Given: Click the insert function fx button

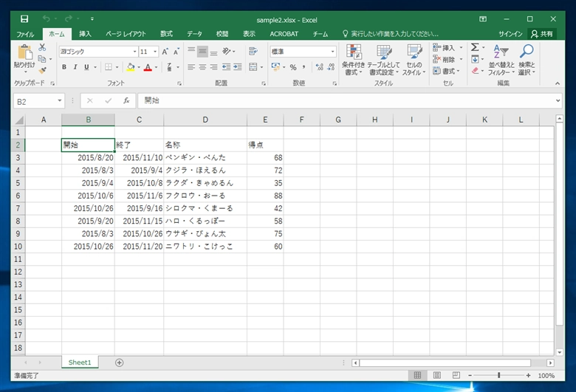Looking at the screenshot, I should click(x=126, y=100).
